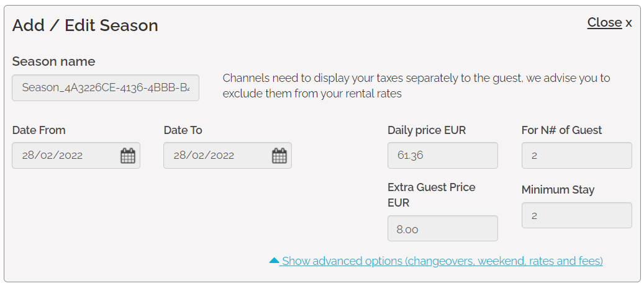This screenshot has height=286, width=644.
Task: Focus the Season name text field
Action: click(x=106, y=87)
